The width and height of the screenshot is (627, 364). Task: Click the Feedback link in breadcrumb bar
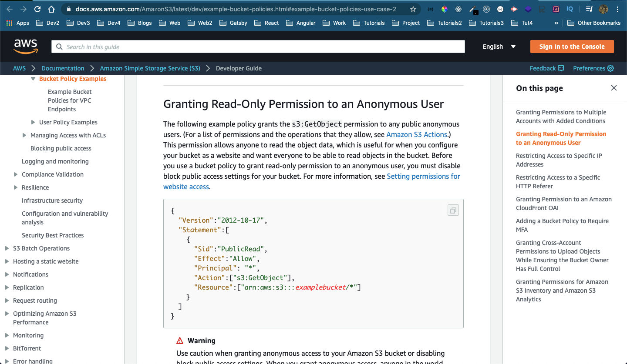coord(546,68)
